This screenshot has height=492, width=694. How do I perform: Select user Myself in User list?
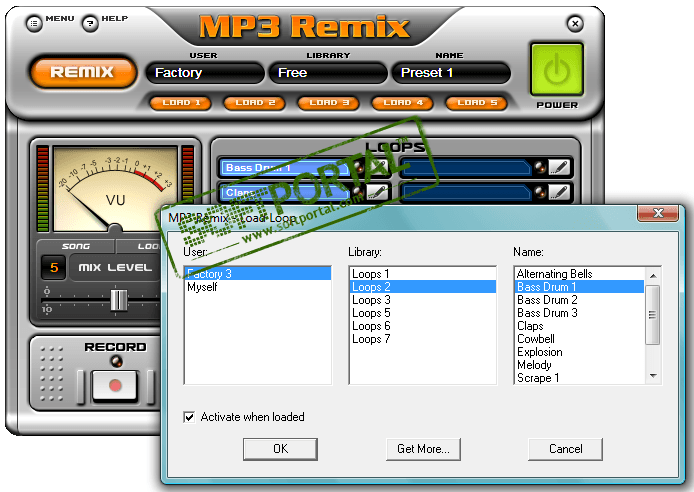(x=257, y=287)
